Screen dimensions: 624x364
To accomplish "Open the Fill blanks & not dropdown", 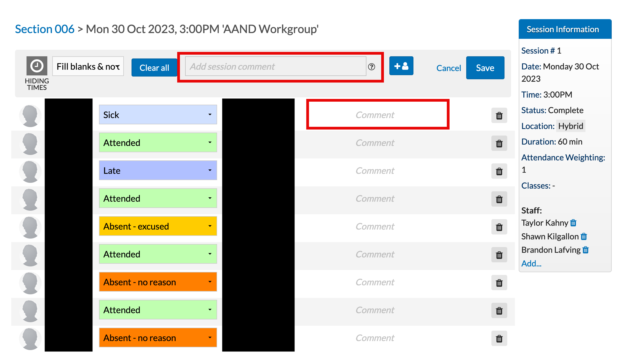I will [88, 66].
